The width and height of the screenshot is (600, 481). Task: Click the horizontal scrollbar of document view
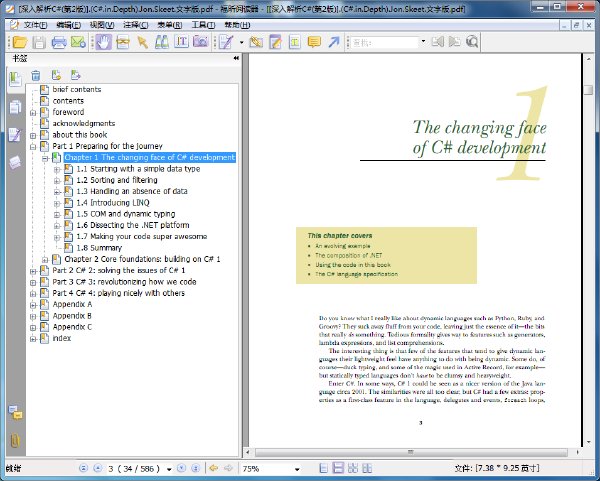(x=411, y=452)
